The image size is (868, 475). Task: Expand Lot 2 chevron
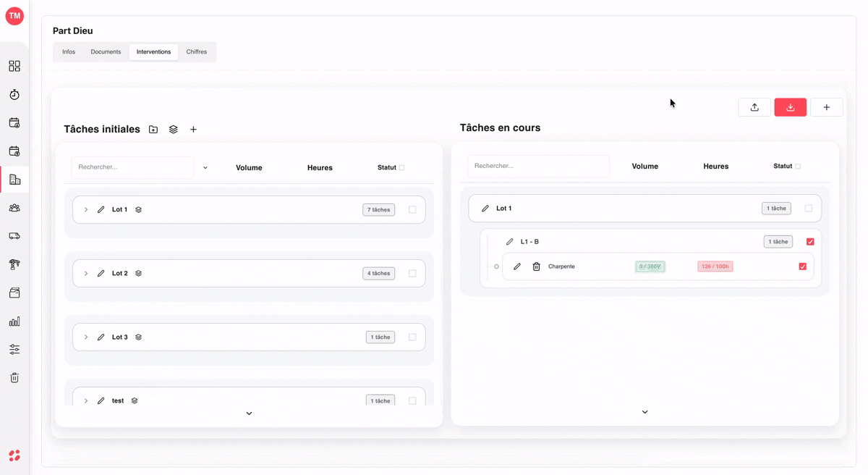click(x=86, y=274)
